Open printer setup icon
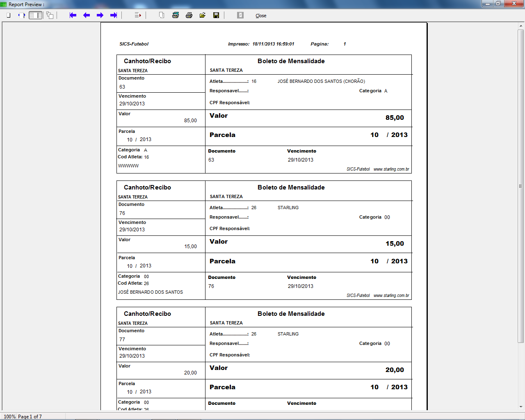Image resolution: width=525 pixels, height=420 pixels. coord(176,15)
